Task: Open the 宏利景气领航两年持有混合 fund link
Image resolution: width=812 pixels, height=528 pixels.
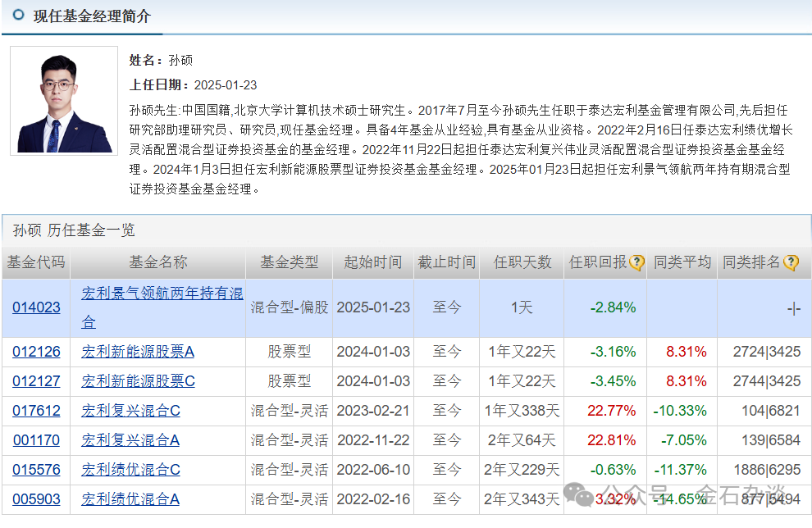Action: (x=162, y=307)
